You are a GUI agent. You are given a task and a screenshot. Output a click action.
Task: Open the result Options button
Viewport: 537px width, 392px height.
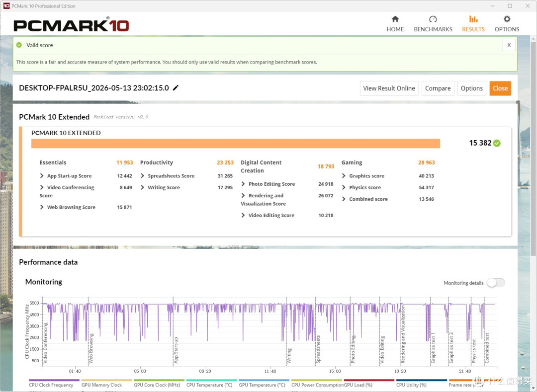pos(471,88)
